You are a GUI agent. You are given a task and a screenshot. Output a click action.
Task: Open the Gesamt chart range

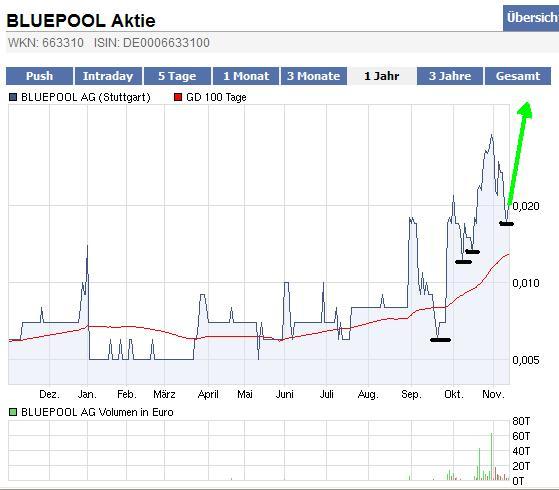518,76
